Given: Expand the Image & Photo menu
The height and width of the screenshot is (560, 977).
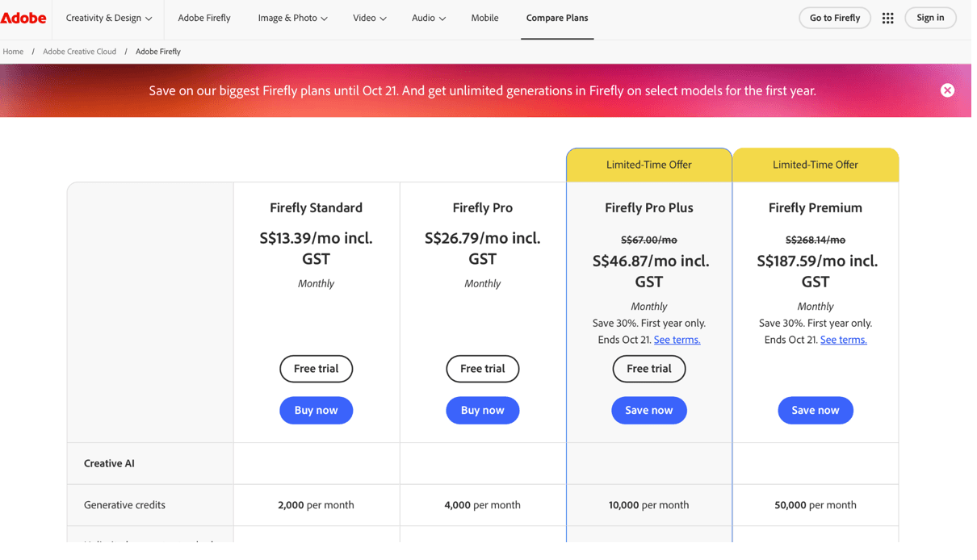Looking at the screenshot, I should coord(292,18).
